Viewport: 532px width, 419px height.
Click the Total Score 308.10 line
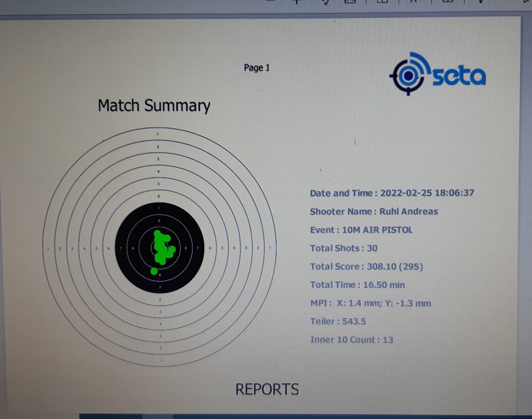pos(366,267)
